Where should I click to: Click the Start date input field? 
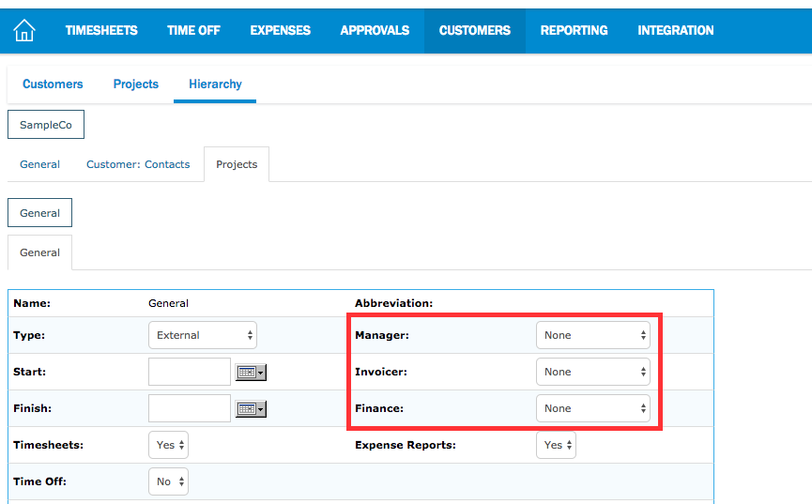[x=190, y=372]
